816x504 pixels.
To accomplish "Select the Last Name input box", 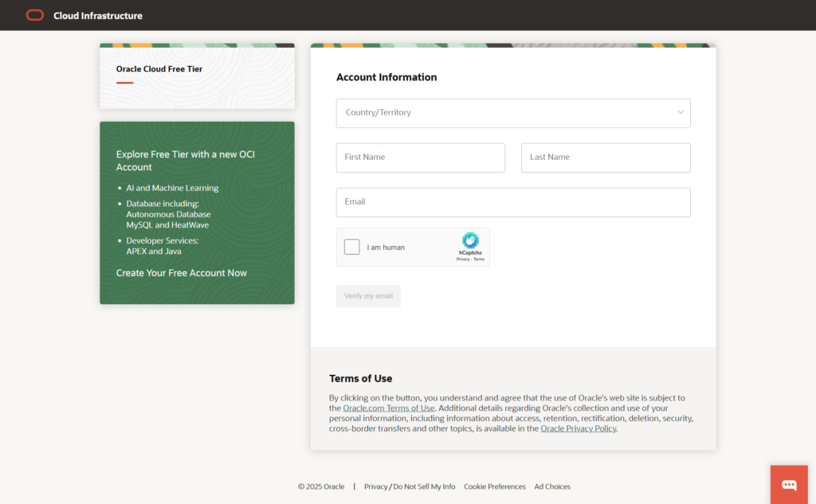I will click(x=606, y=158).
